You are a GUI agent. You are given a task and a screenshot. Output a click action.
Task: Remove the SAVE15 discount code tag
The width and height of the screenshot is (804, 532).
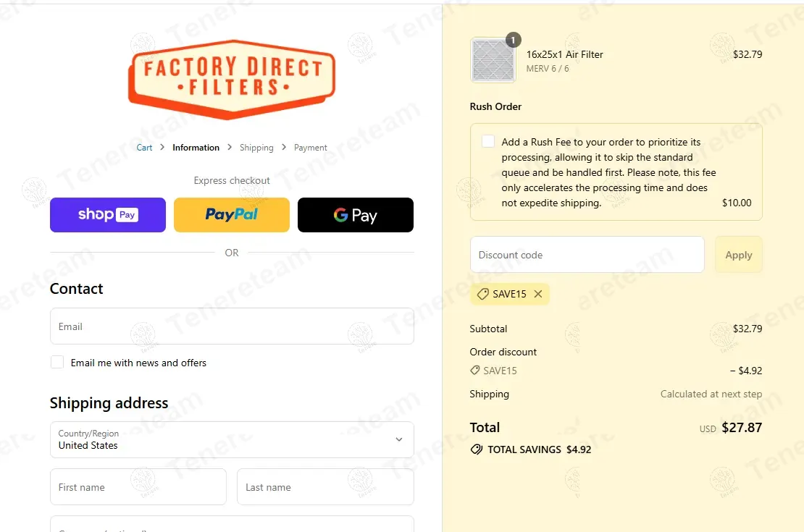(538, 294)
